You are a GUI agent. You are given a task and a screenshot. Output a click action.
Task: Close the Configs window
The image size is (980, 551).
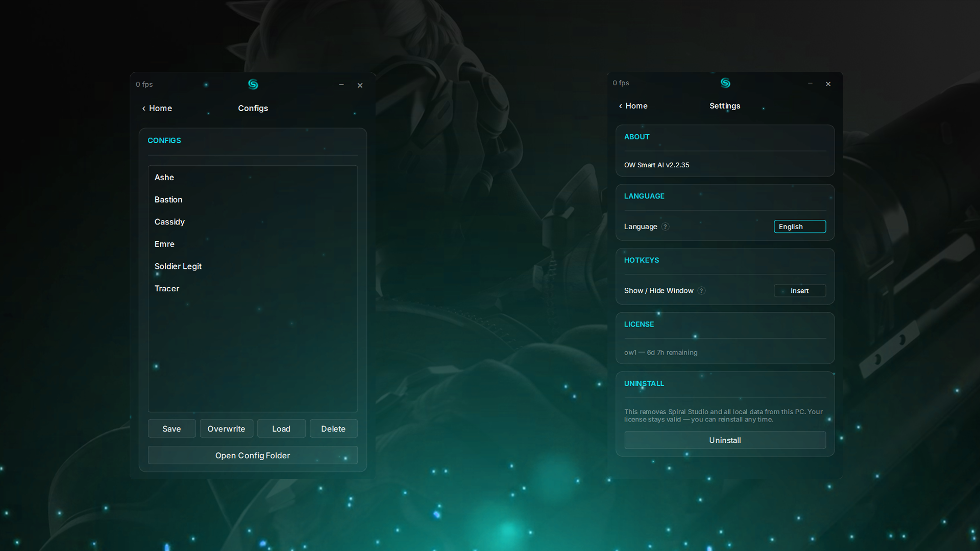coord(360,85)
